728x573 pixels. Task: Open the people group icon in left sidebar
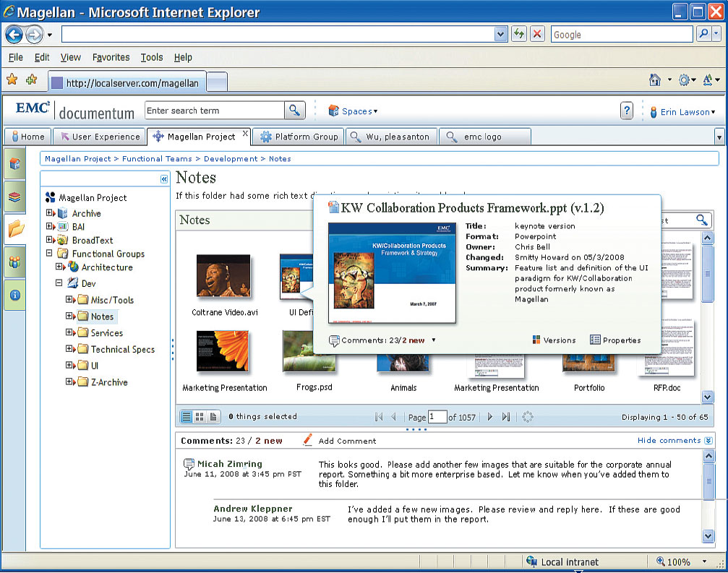point(14,262)
